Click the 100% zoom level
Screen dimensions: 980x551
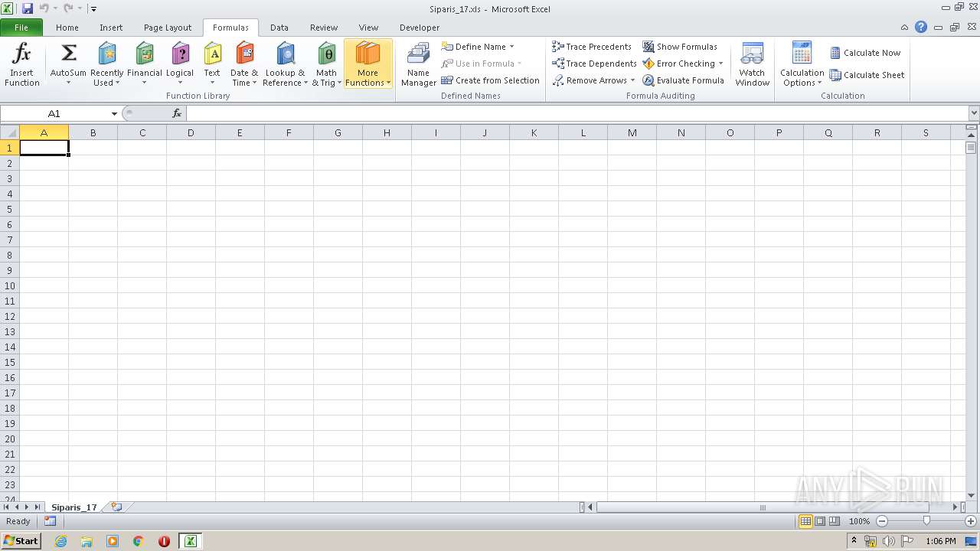tap(859, 521)
